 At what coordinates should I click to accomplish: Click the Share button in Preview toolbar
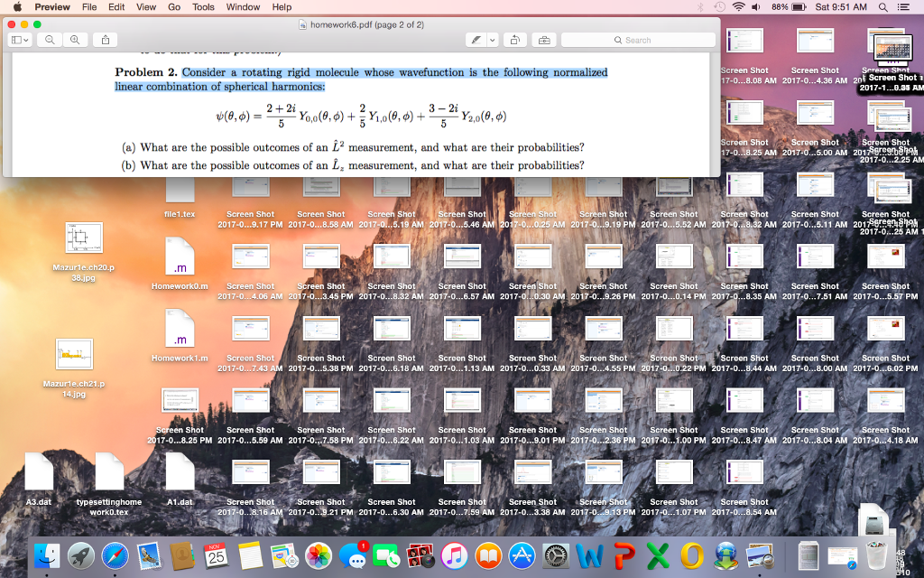105,40
